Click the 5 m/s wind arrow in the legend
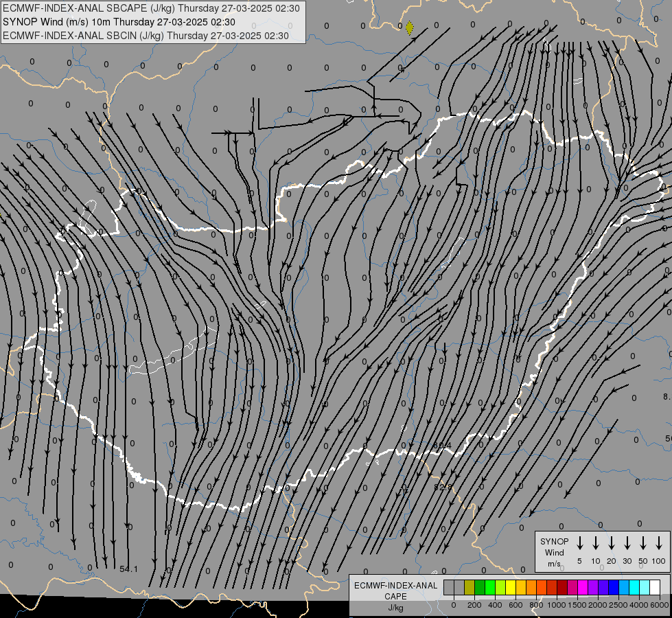The image size is (672, 618). [580, 542]
